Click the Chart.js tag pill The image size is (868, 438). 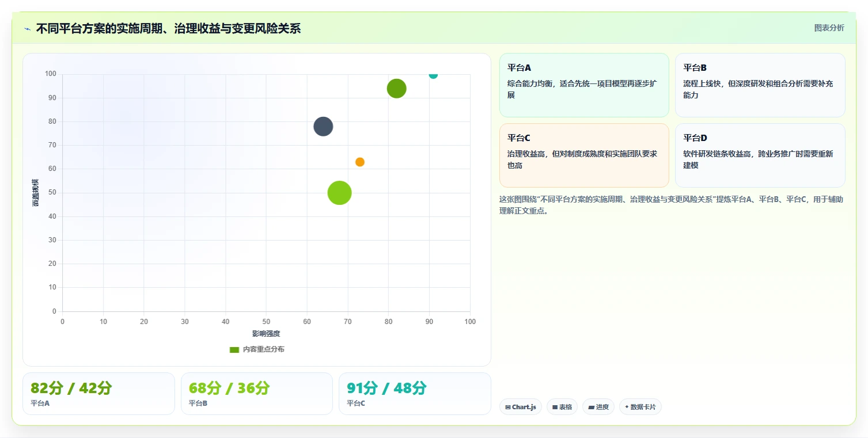tap(520, 407)
